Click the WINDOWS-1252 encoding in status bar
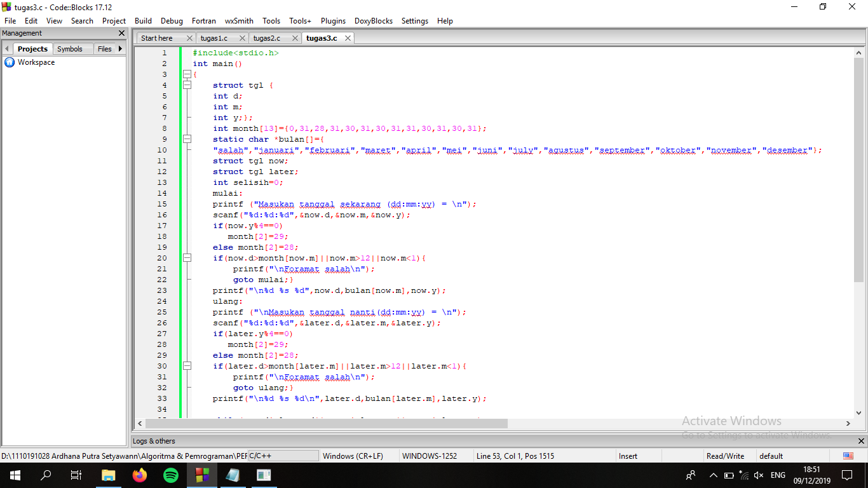 click(430, 456)
